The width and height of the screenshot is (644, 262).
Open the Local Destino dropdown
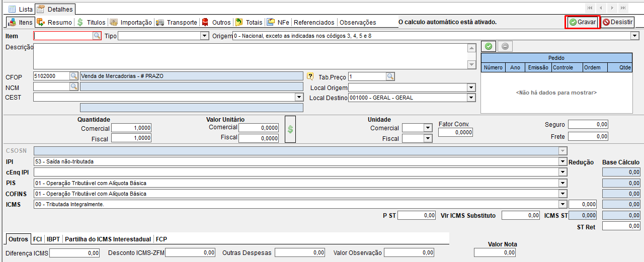[471, 98]
